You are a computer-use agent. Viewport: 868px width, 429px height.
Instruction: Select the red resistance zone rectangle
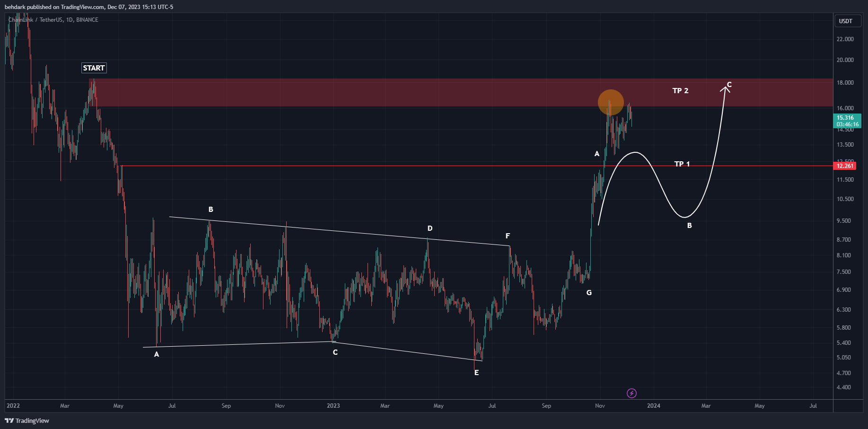pos(461,92)
